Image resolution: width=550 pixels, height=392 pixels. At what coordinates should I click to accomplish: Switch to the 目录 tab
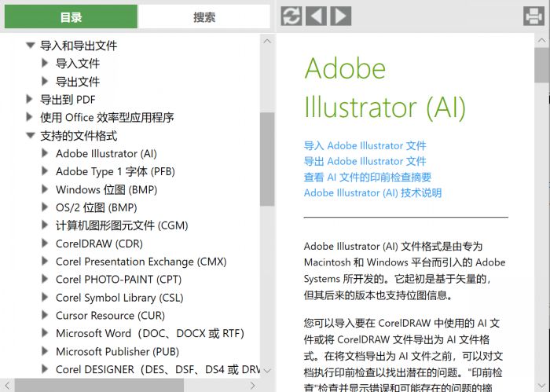click(70, 16)
